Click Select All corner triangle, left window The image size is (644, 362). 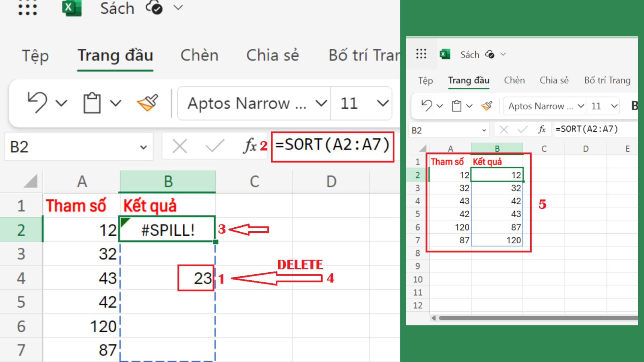click(x=31, y=181)
